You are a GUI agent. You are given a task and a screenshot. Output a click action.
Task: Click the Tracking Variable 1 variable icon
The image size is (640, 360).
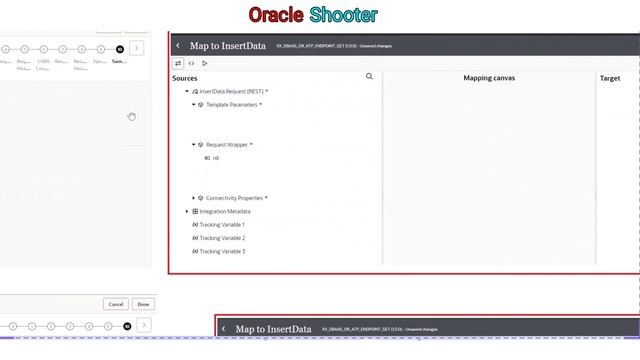[x=195, y=225]
